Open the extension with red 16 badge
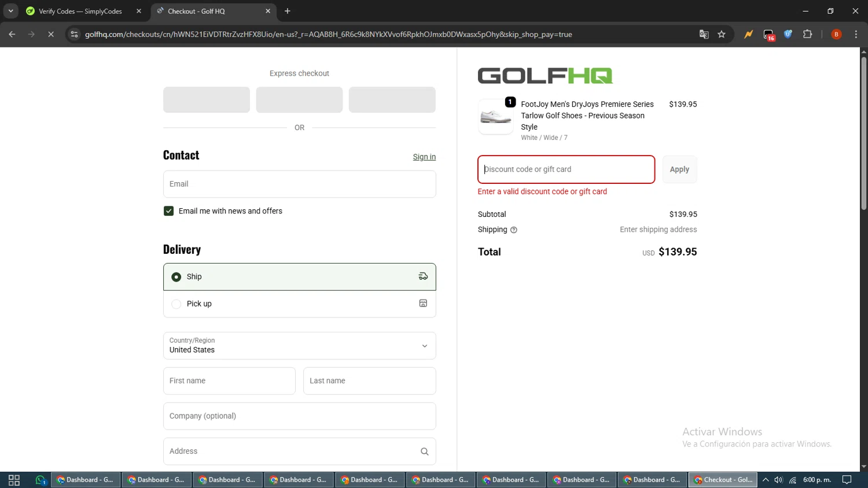This screenshot has height=488, width=868. point(768,35)
